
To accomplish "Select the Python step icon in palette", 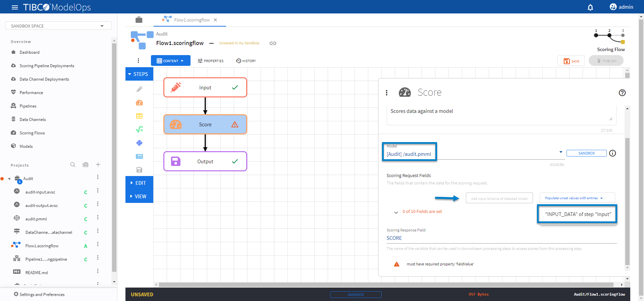I will coord(139,143).
